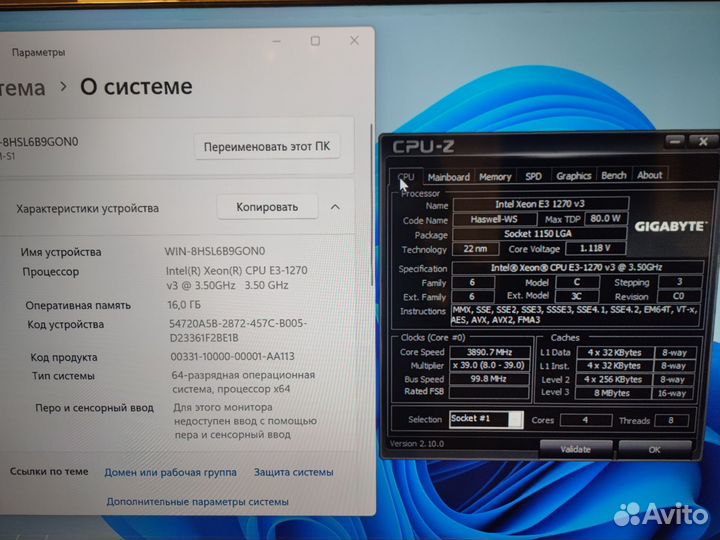This screenshot has height=540, width=720.
Task: Click the Specification field in CPU-Z
Action: tap(577, 267)
